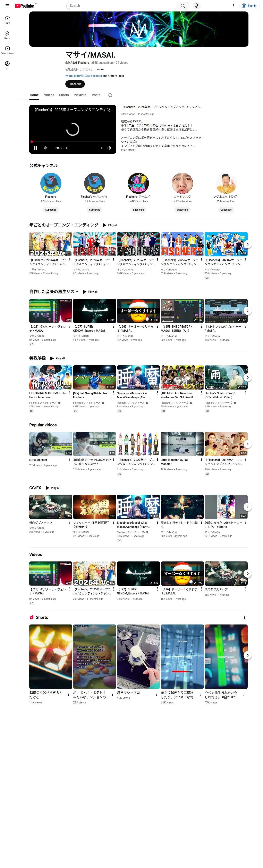
Task: Open the hamburger guide menu
Action: click(7, 6)
